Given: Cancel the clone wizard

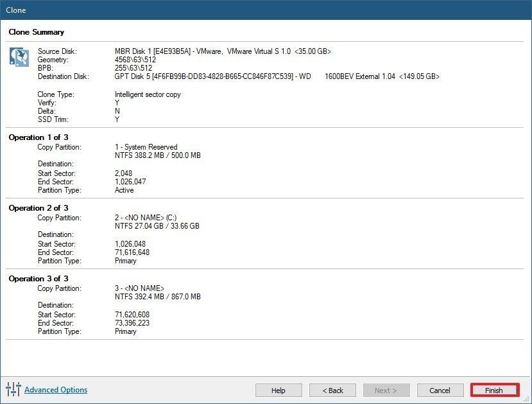Looking at the screenshot, I should (x=440, y=390).
